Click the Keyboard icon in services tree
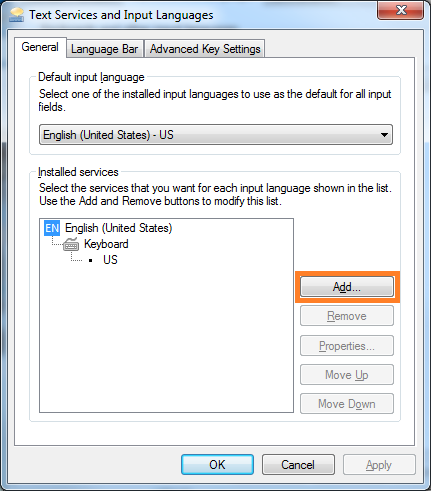Image resolution: width=431 pixels, height=491 pixels. (71, 244)
